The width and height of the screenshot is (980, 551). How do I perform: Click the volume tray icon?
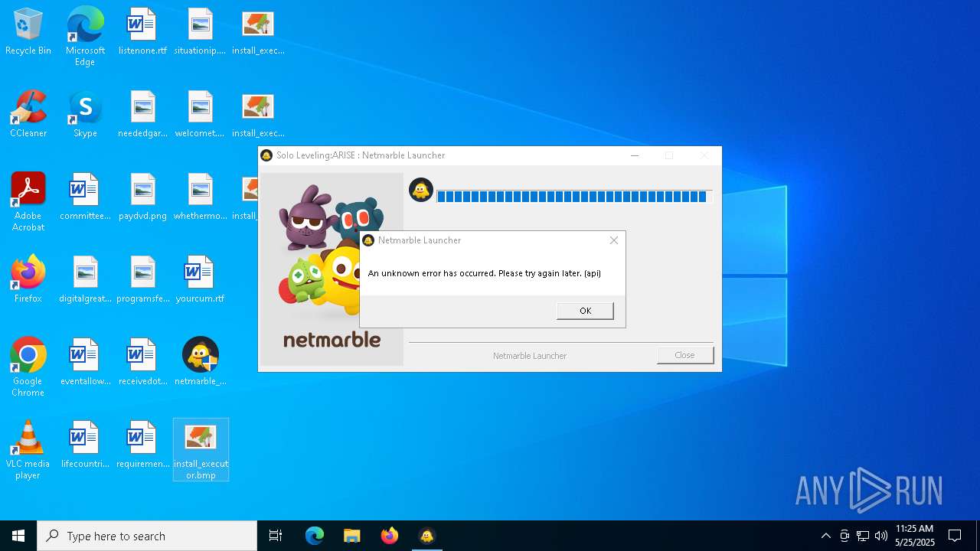pyautogui.click(x=881, y=536)
